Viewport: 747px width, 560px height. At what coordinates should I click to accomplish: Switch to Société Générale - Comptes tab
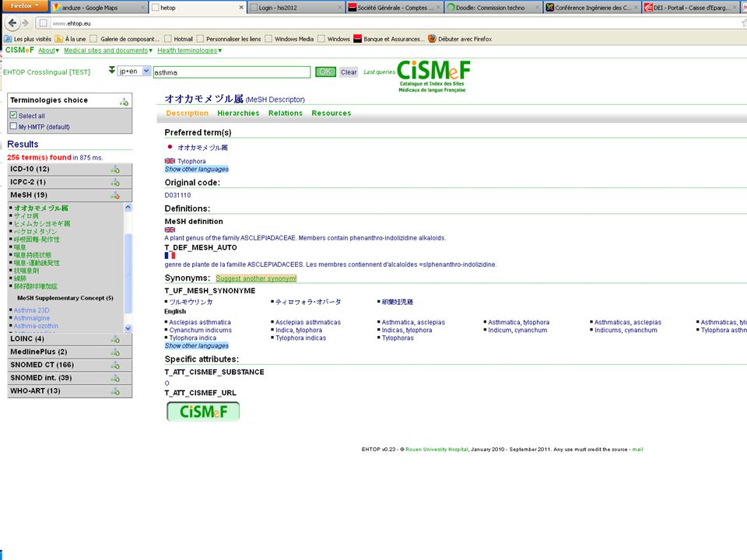(x=395, y=8)
